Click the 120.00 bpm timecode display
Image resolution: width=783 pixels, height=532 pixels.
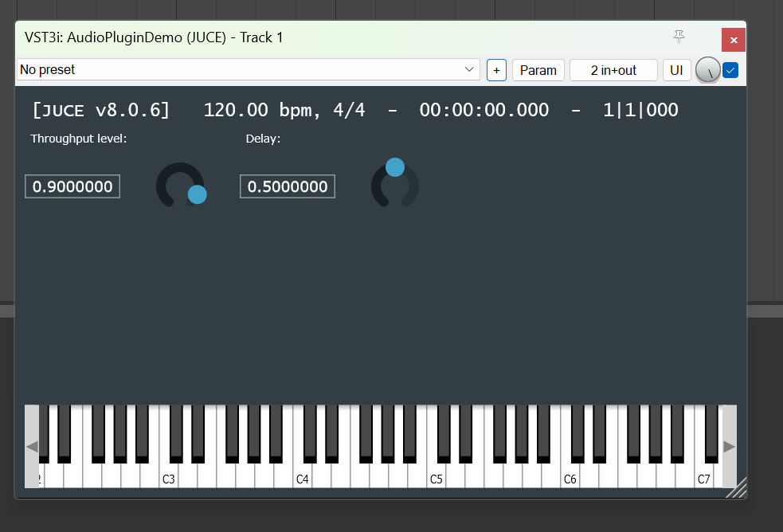[x=441, y=110]
